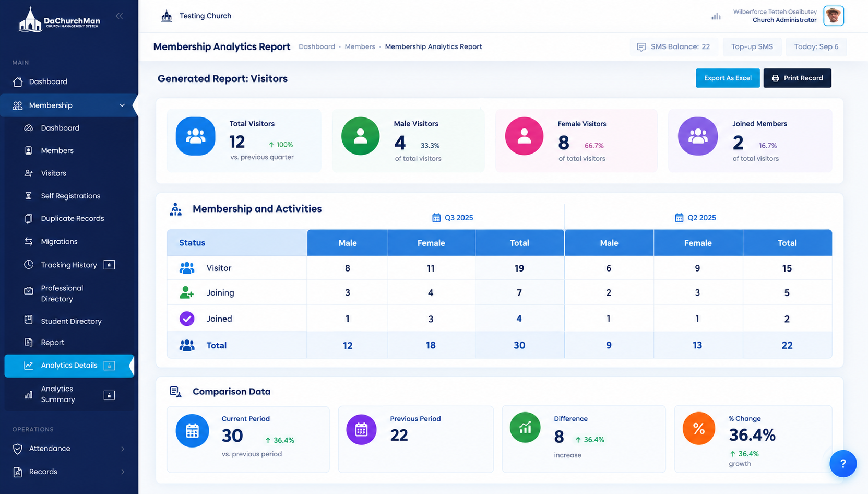Click Export As Excel button
Screen dimensions: 868x494
tap(728, 78)
